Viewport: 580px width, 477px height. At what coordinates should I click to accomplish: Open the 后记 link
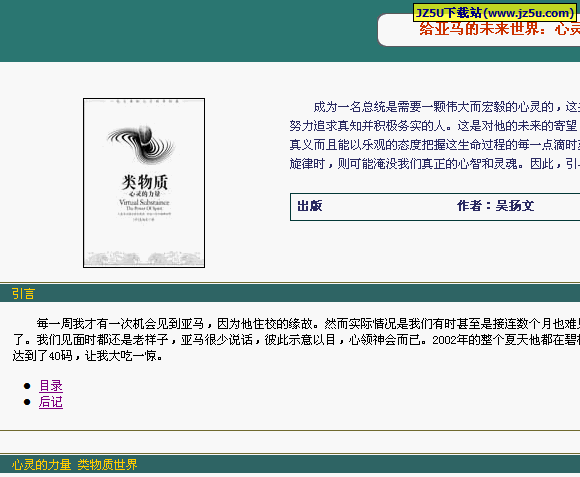(51, 402)
